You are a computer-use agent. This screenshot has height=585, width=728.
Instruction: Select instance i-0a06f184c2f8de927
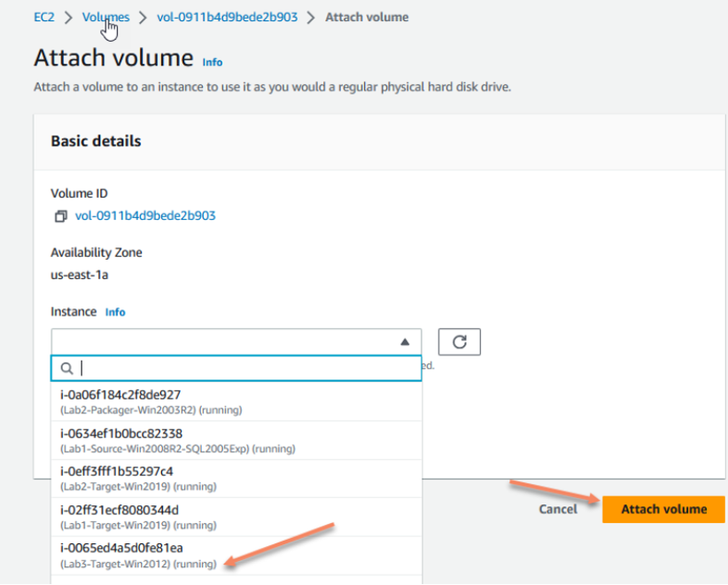click(124, 397)
